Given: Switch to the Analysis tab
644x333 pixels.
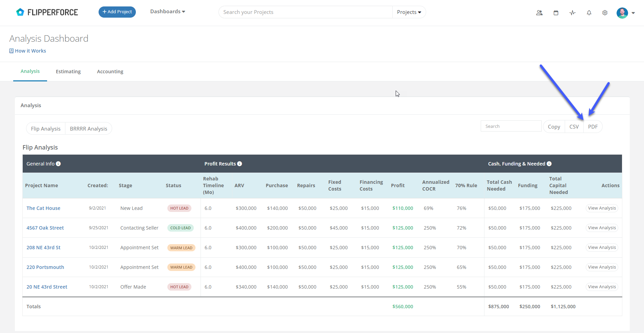Looking at the screenshot, I should (x=30, y=71).
